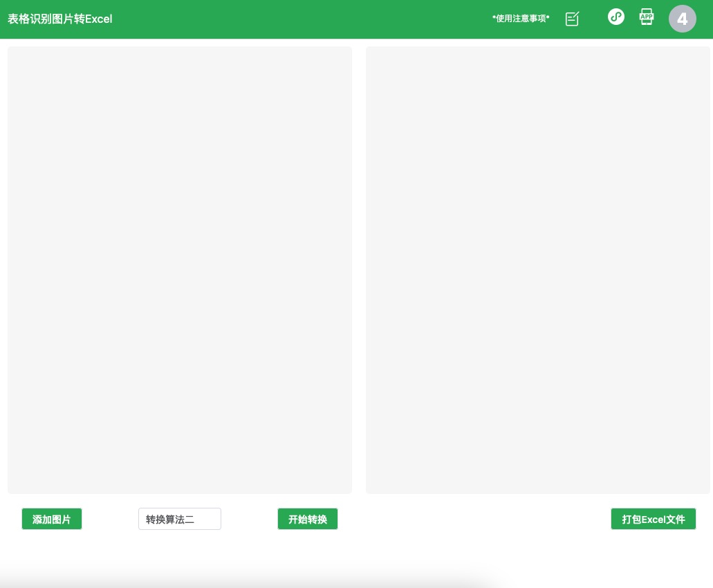Select the edit note icon beside 使用注意事项
The height and width of the screenshot is (588, 713).
[572, 19]
